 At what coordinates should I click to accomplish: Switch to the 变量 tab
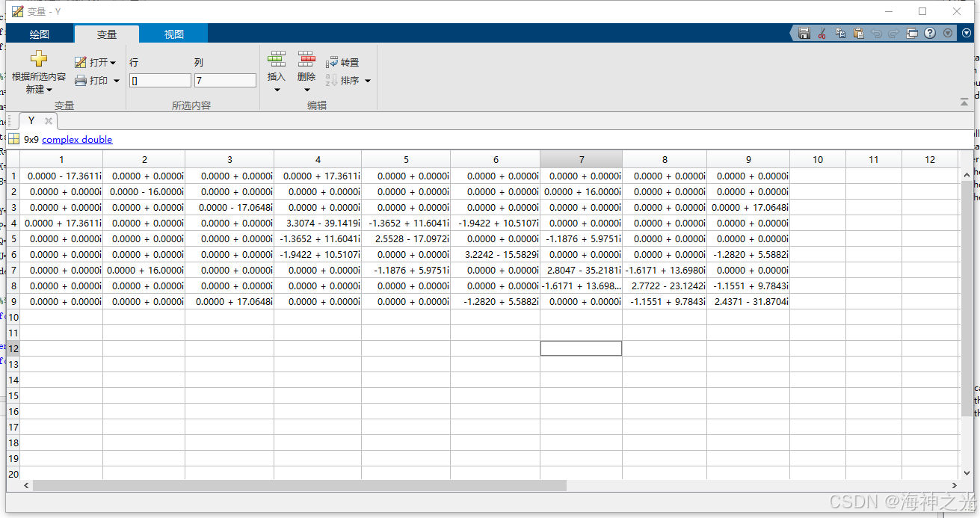click(x=106, y=34)
